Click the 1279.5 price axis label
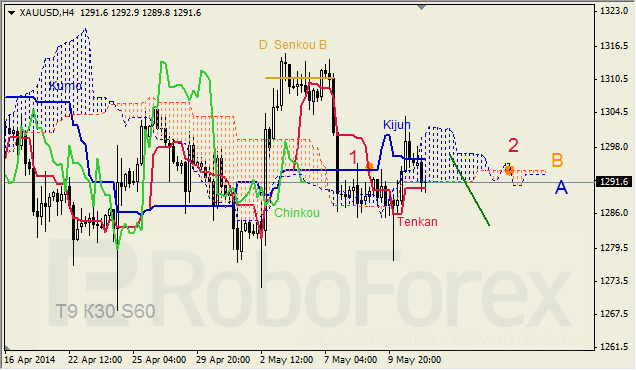Image resolution: width=636 pixels, height=370 pixels. pos(614,247)
